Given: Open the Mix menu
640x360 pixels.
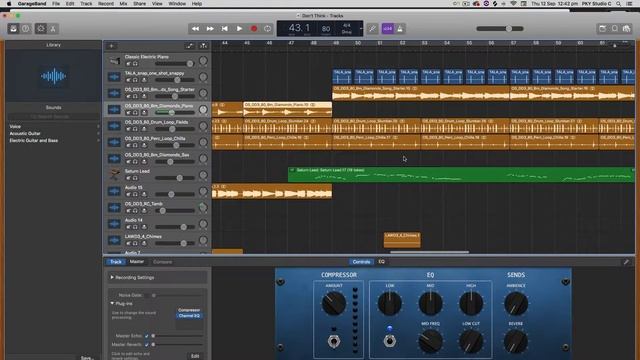Looking at the screenshot, I should pyautogui.click(x=123, y=4).
